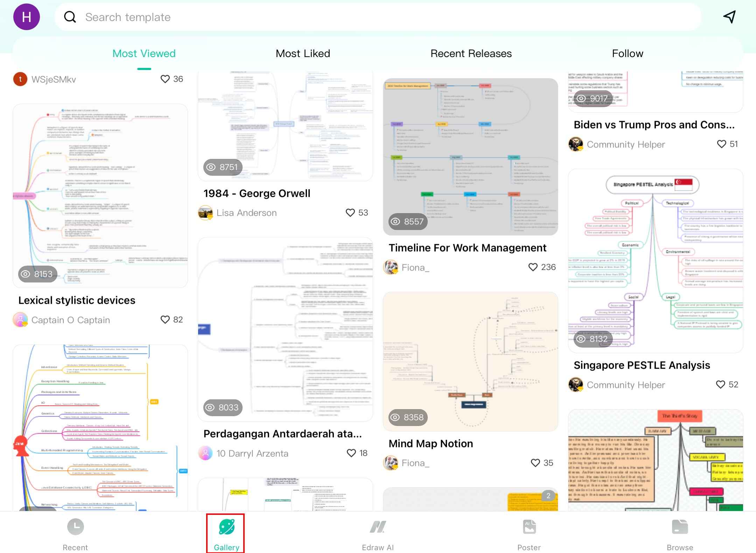756x553 pixels.
Task: Like the Lexical stylistic devices template
Action: (165, 320)
